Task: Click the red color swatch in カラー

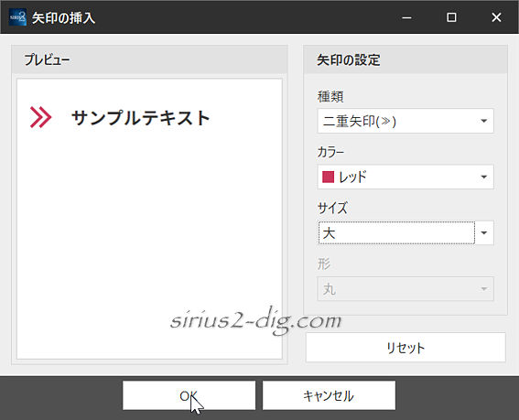Action: tap(328, 178)
